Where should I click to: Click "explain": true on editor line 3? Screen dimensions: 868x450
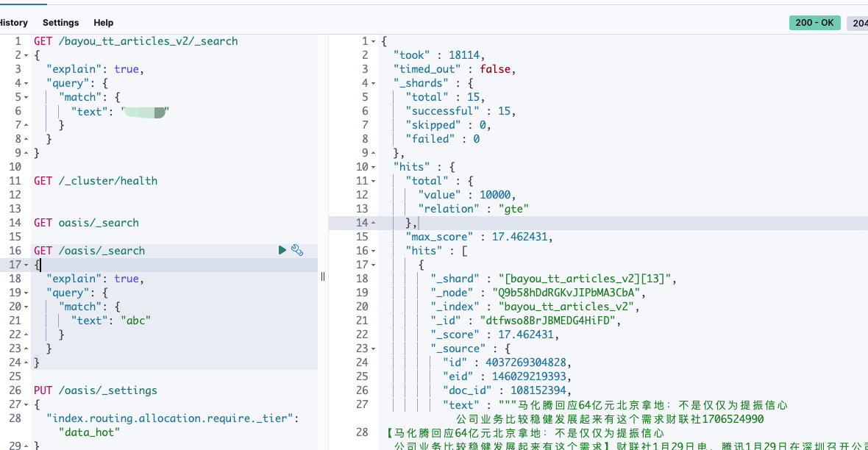click(95, 69)
